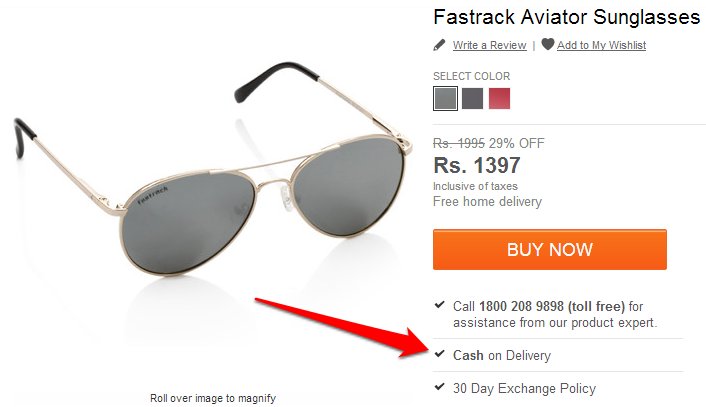
Task: Click the heart wishlist icon
Action: pos(548,44)
